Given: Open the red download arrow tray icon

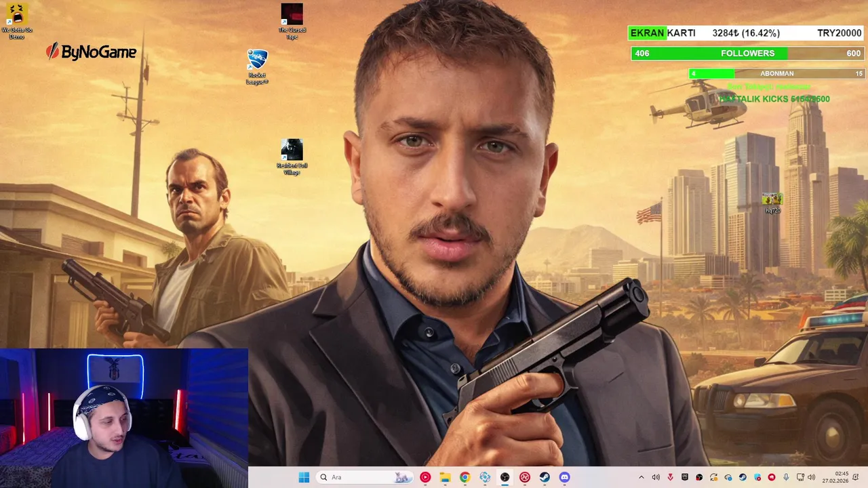Looking at the screenshot, I should (670, 477).
